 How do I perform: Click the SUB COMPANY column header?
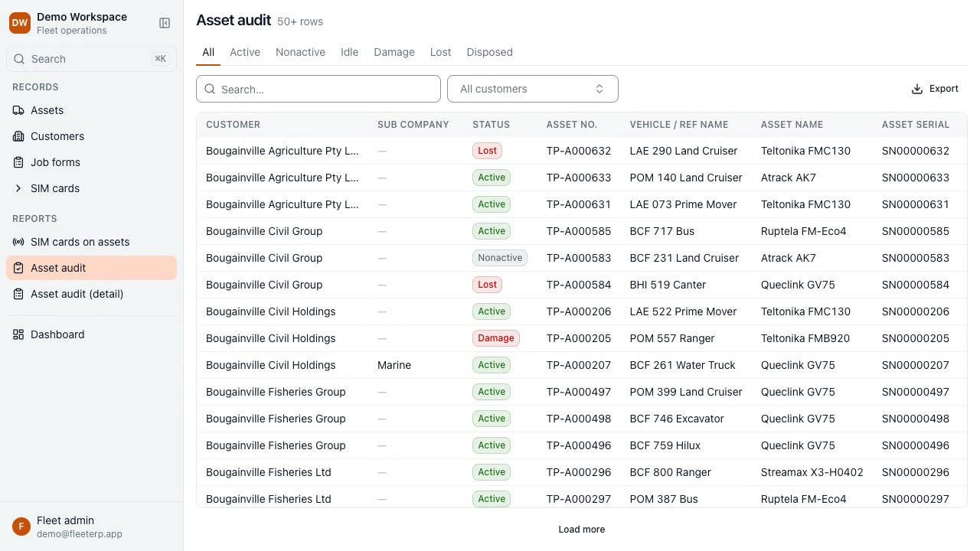[x=413, y=125]
